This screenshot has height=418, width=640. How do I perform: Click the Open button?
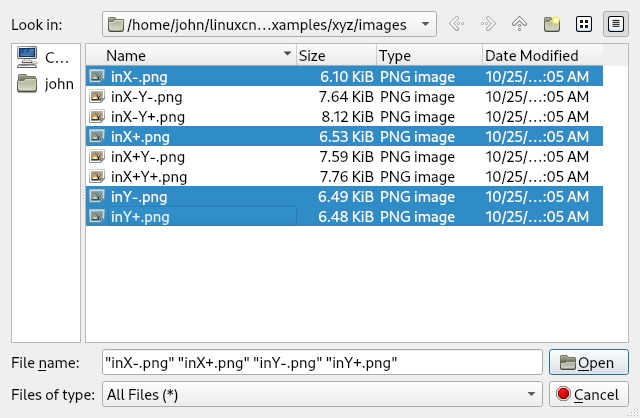click(589, 362)
